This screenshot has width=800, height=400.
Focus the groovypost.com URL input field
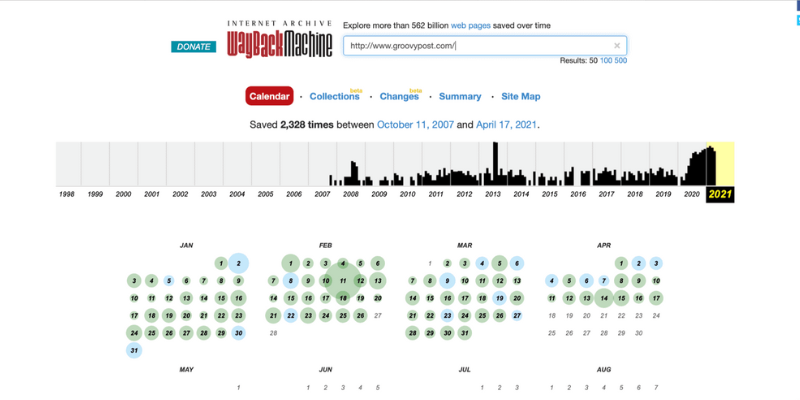pyautogui.click(x=485, y=46)
